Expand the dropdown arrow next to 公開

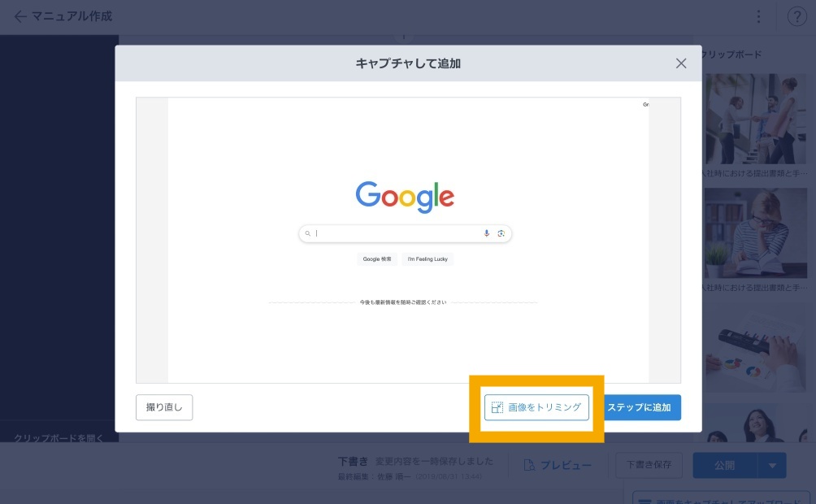coord(772,466)
